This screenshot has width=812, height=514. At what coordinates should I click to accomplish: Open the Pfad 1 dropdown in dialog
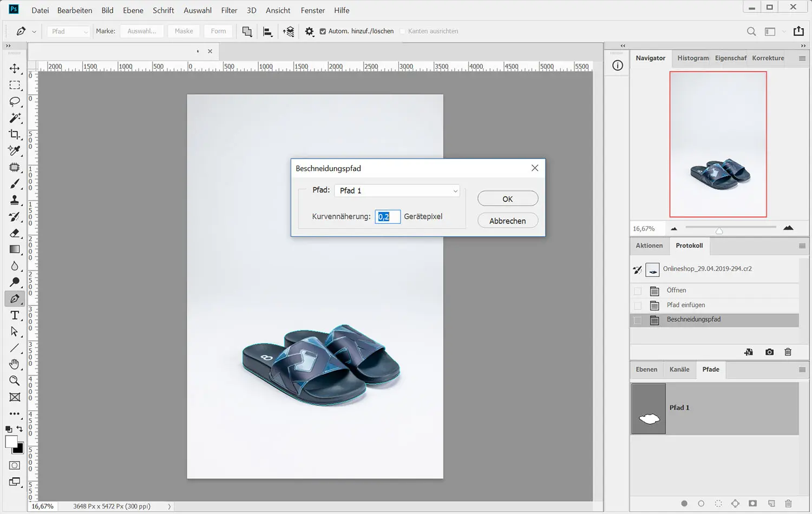click(397, 191)
